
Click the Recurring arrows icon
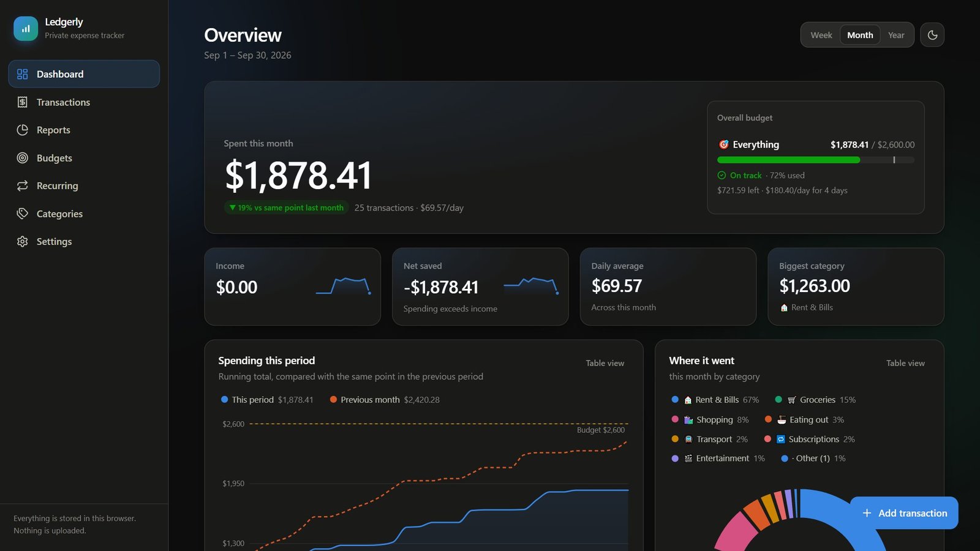coord(23,186)
